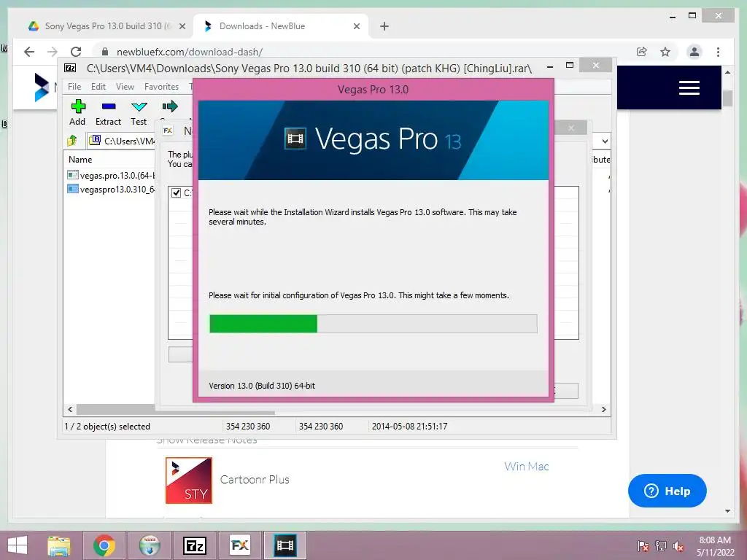Viewport: 747px width, 560px height.
Task: Bookmark the page with star icon
Action: pos(665,52)
